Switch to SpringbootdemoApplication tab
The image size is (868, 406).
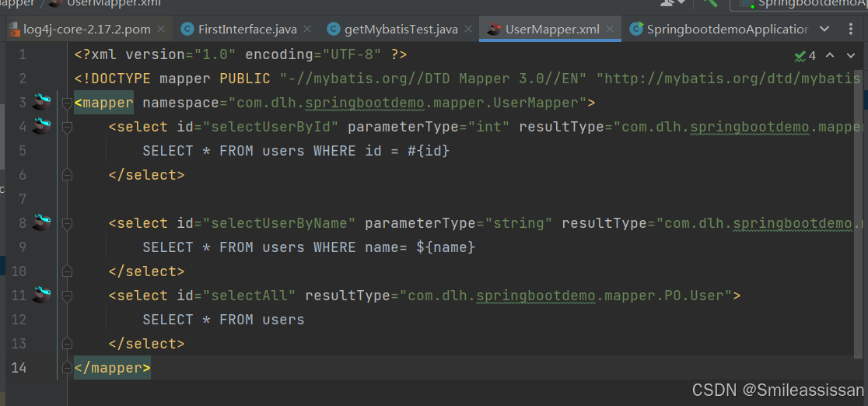[719, 29]
